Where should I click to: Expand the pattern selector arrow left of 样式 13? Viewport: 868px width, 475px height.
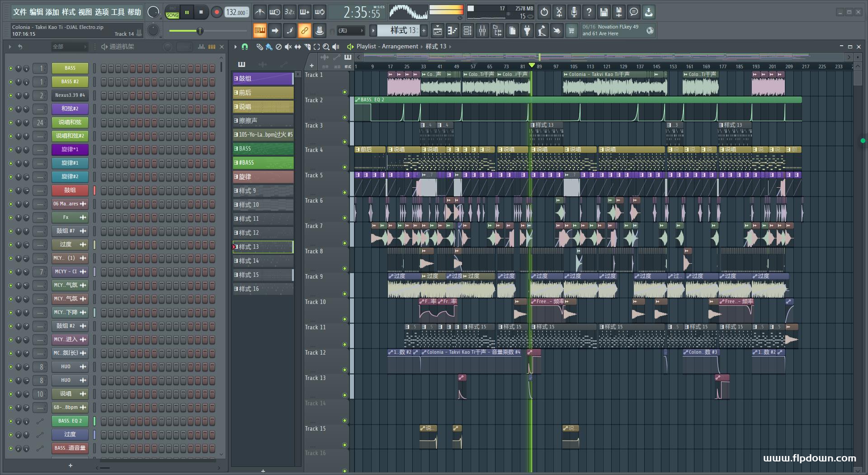click(373, 31)
